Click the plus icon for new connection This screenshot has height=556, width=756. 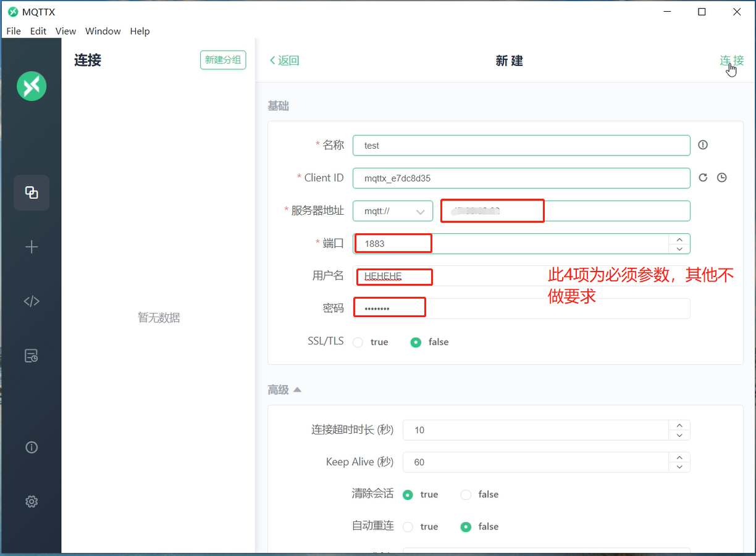31,247
